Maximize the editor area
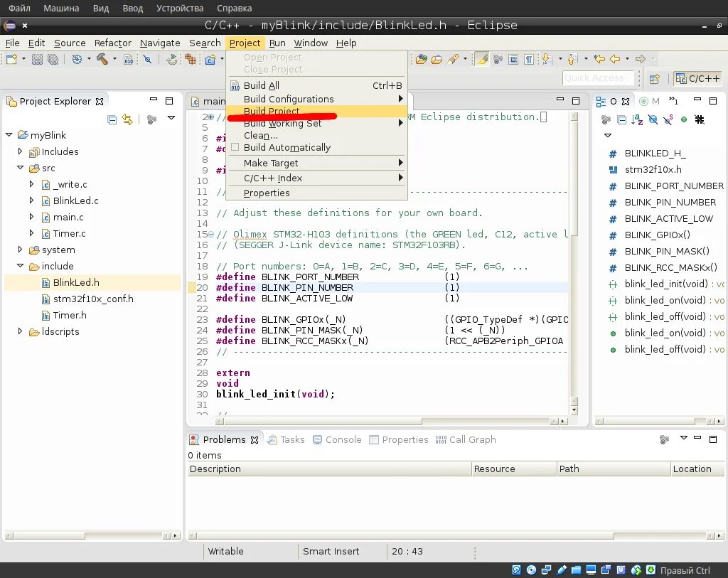The width and height of the screenshot is (728, 578). (576, 101)
